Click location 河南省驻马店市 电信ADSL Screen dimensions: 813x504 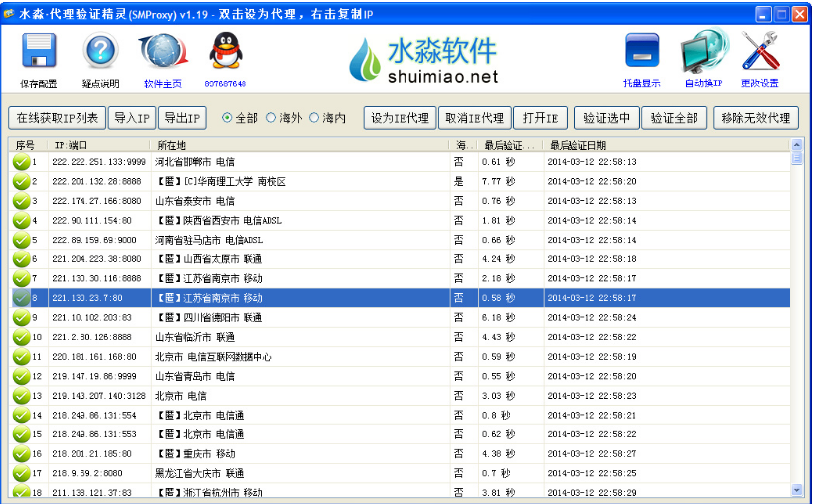pos(209,240)
